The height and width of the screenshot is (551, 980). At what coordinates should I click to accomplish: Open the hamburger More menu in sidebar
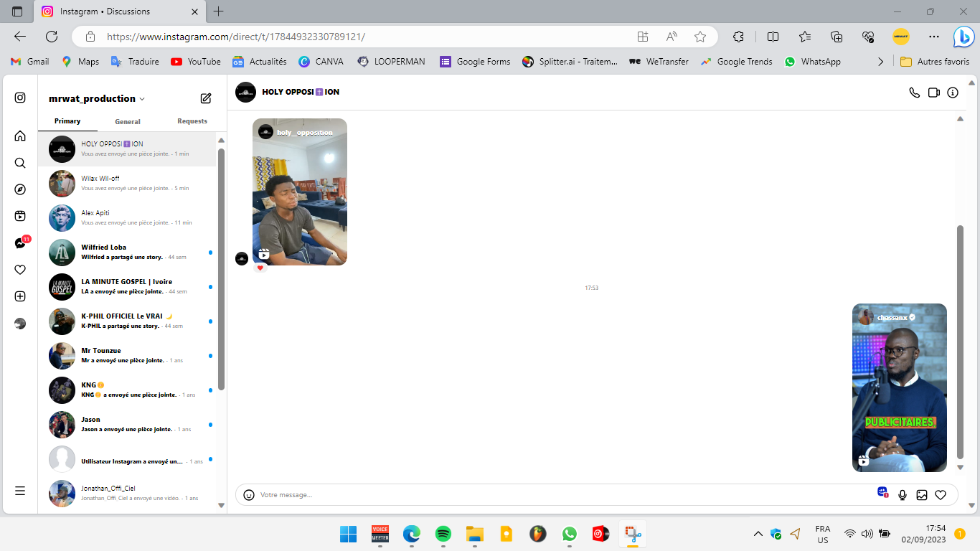pyautogui.click(x=20, y=491)
